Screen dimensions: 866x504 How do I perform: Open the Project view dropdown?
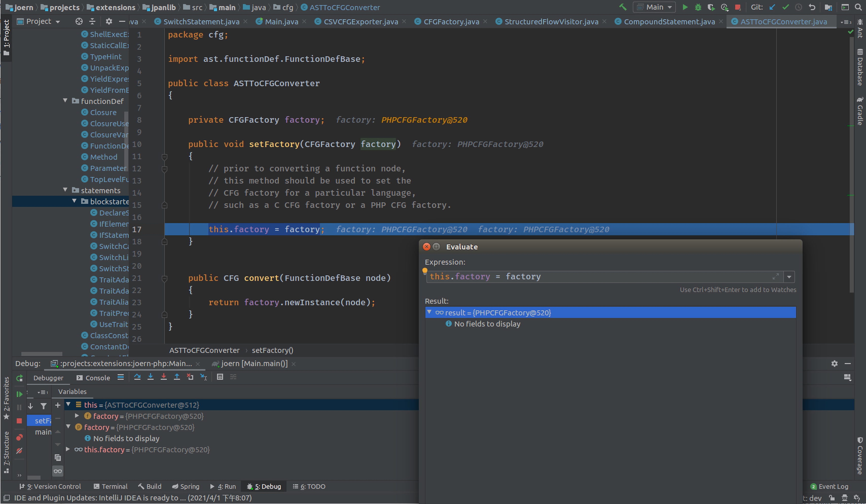point(39,21)
